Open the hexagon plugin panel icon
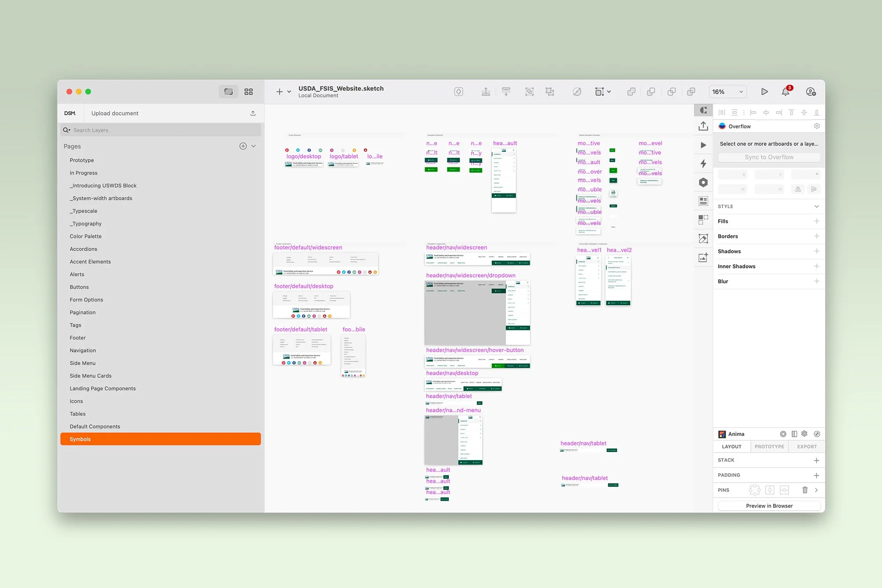The width and height of the screenshot is (882, 588). (x=703, y=183)
